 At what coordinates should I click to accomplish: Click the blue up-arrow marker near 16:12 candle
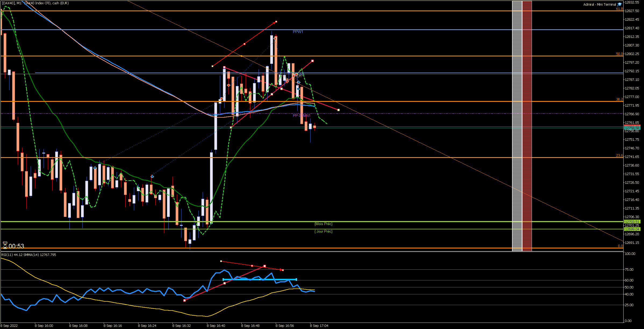click(95, 168)
